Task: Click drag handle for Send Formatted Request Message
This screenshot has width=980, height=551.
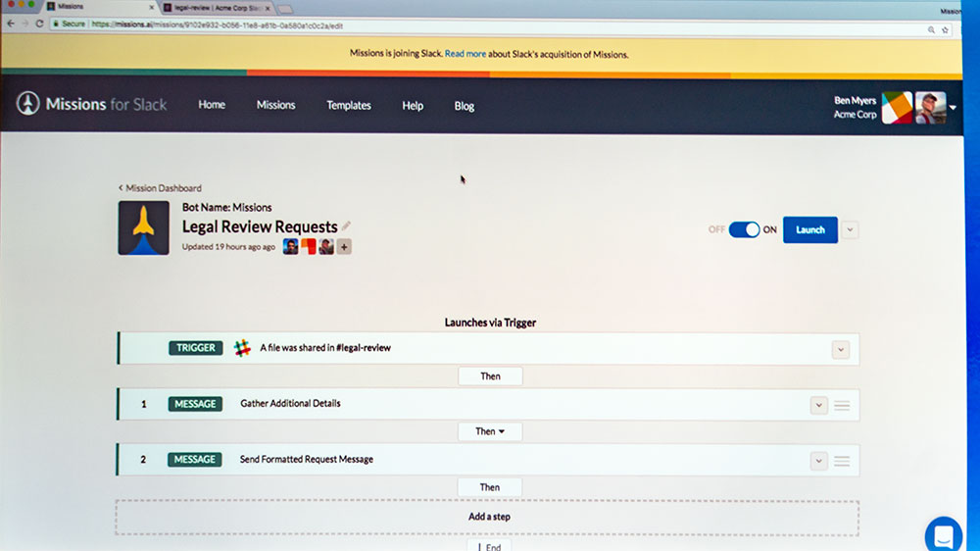Action: pyautogui.click(x=841, y=460)
